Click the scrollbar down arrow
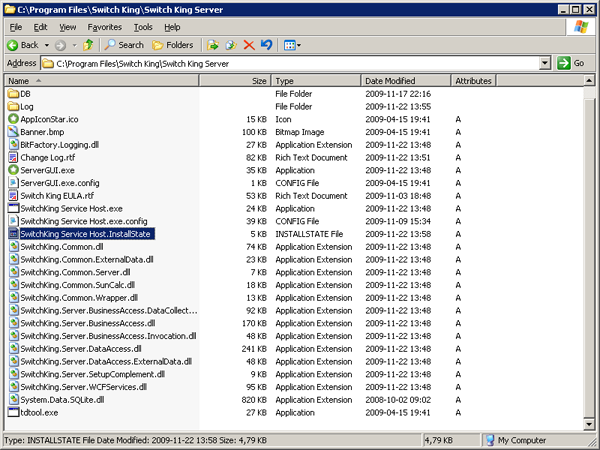 (x=589, y=424)
